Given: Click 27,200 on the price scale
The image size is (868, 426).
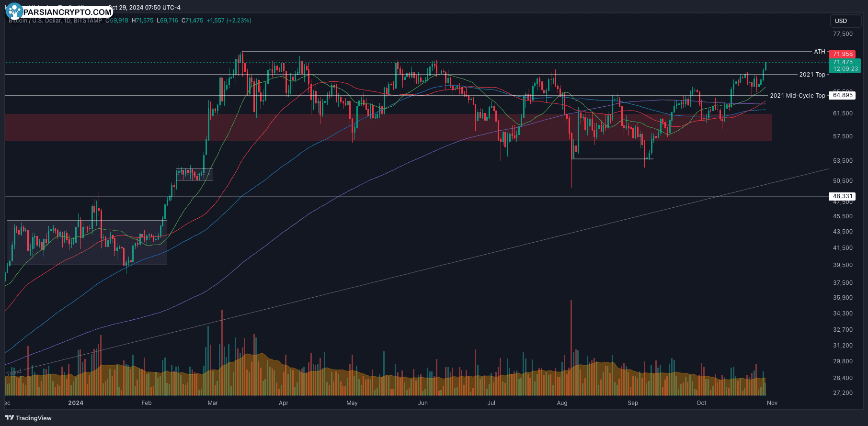Looking at the screenshot, I should point(843,393).
